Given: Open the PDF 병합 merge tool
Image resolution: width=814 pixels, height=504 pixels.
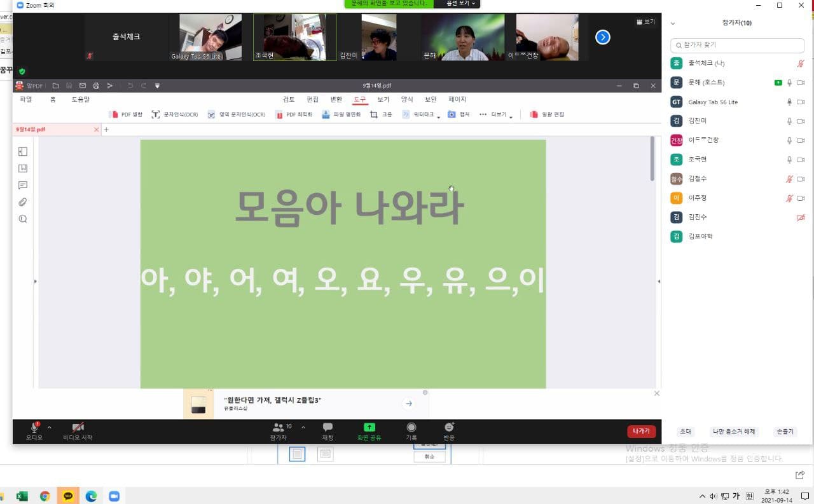Looking at the screenshot, I should pyautogui.click(x=126, y=114).
